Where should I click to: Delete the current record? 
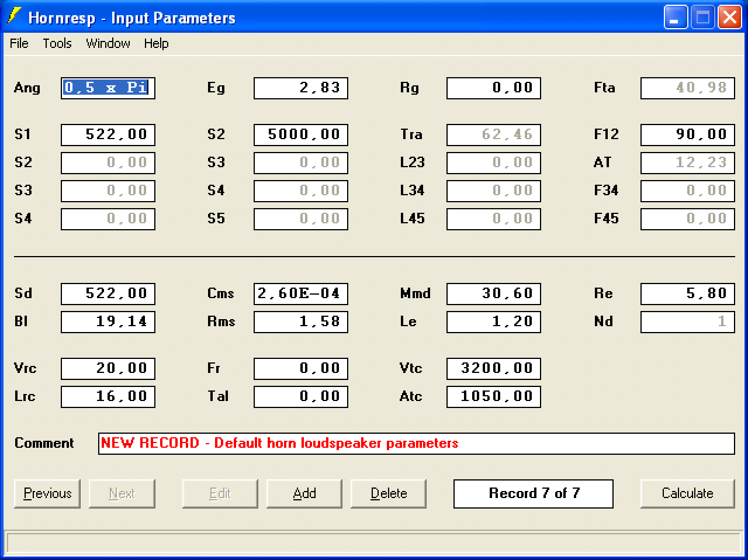(x=389, y=493)
